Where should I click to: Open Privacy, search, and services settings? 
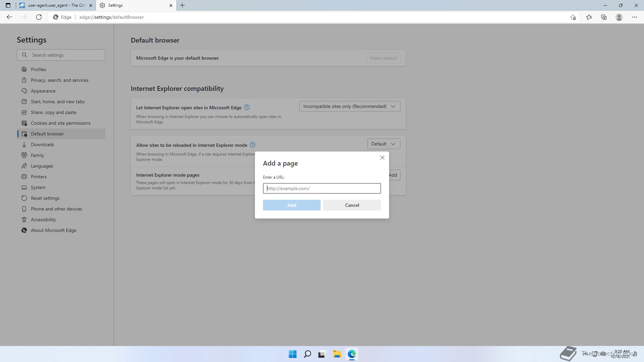(61, 80)
